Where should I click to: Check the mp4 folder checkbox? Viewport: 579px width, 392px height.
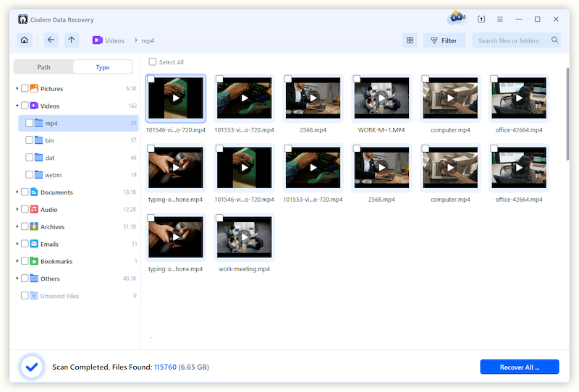coord(29,123)
